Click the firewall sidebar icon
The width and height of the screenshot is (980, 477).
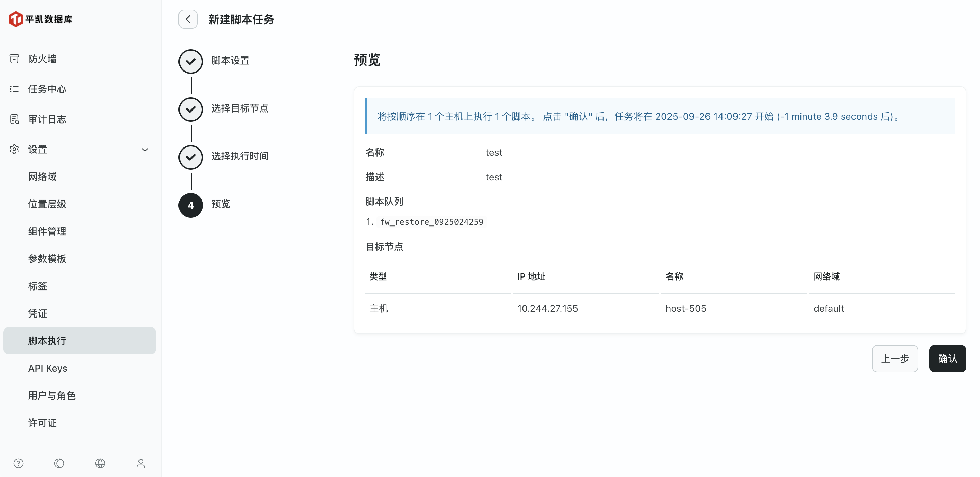(x=14, y=59)
